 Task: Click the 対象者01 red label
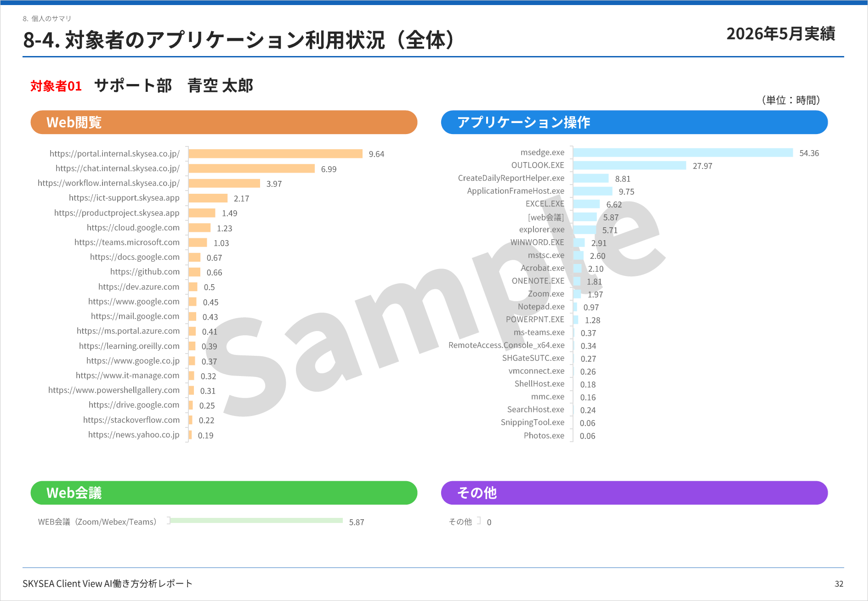[56, 86]
